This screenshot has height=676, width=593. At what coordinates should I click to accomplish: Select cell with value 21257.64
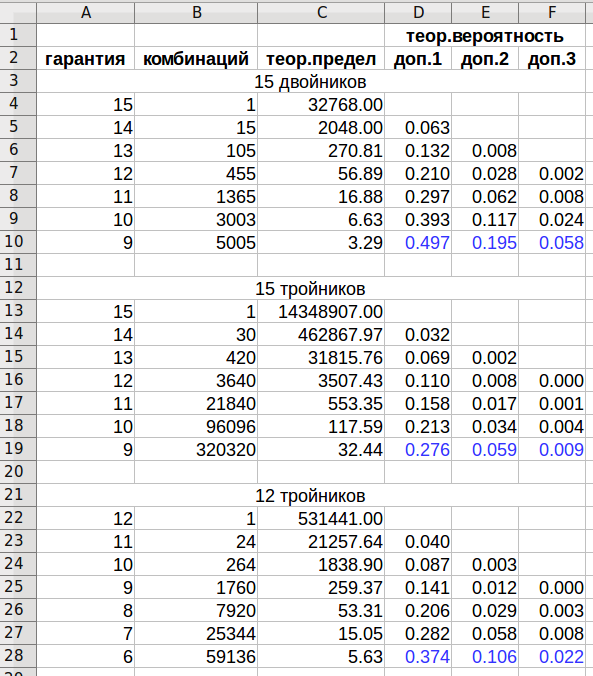pos(321,541)
